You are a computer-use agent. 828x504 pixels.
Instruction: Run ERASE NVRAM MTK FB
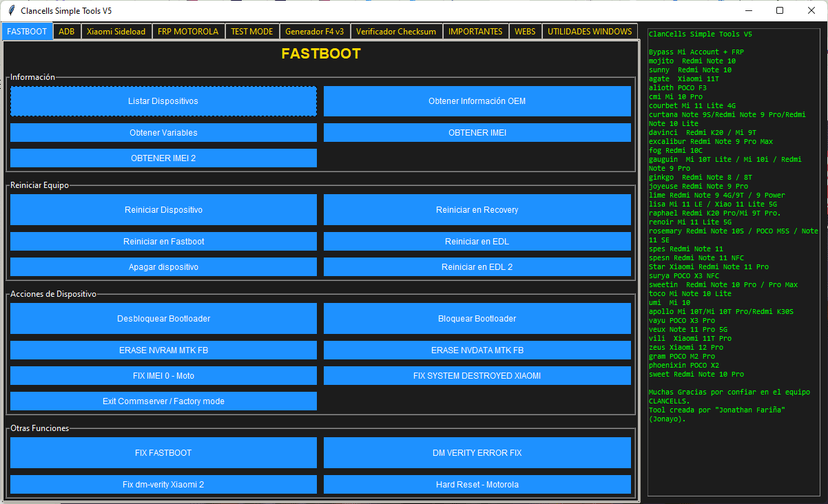click(163, 350)
